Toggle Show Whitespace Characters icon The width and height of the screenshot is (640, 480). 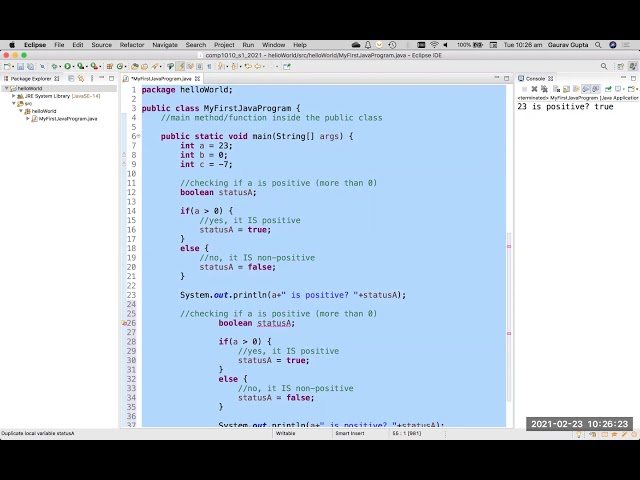point(209,67)
